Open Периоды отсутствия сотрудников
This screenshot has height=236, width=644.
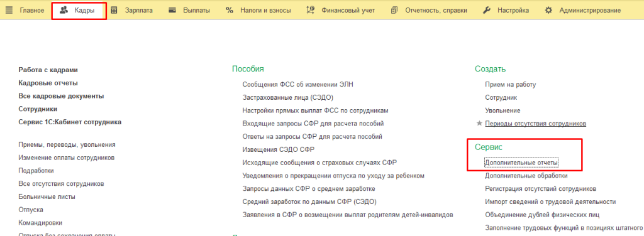(536, 123)
